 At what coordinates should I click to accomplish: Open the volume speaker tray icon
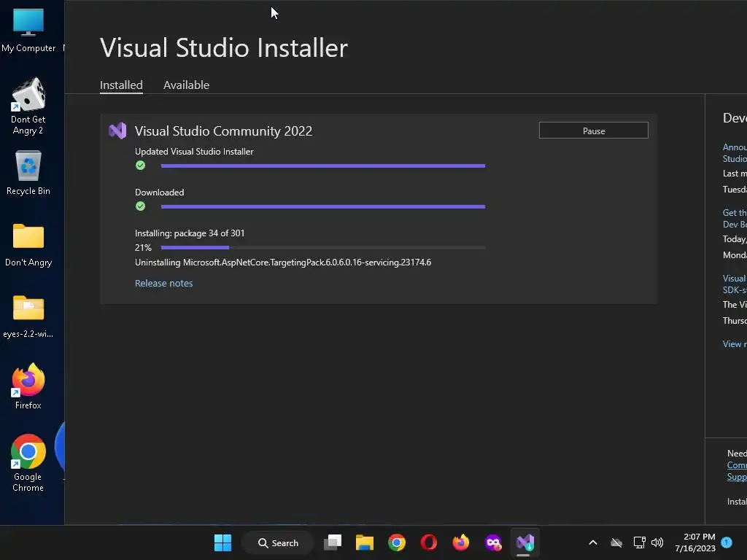click(657, 542)
